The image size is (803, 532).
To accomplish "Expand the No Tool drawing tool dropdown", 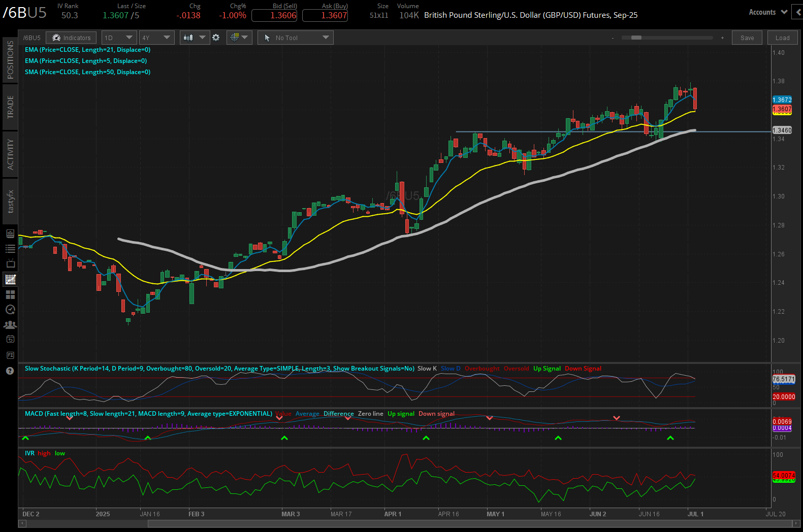I will pyautogui.click(x=296, y=38).
